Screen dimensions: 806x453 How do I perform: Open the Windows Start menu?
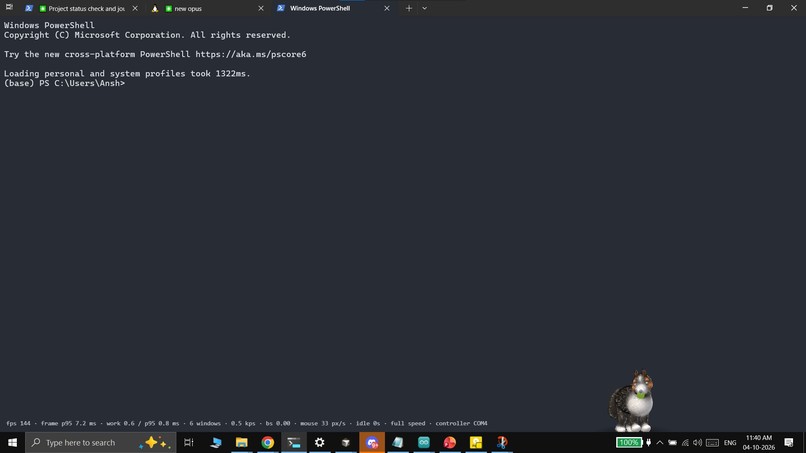(12, 442)
